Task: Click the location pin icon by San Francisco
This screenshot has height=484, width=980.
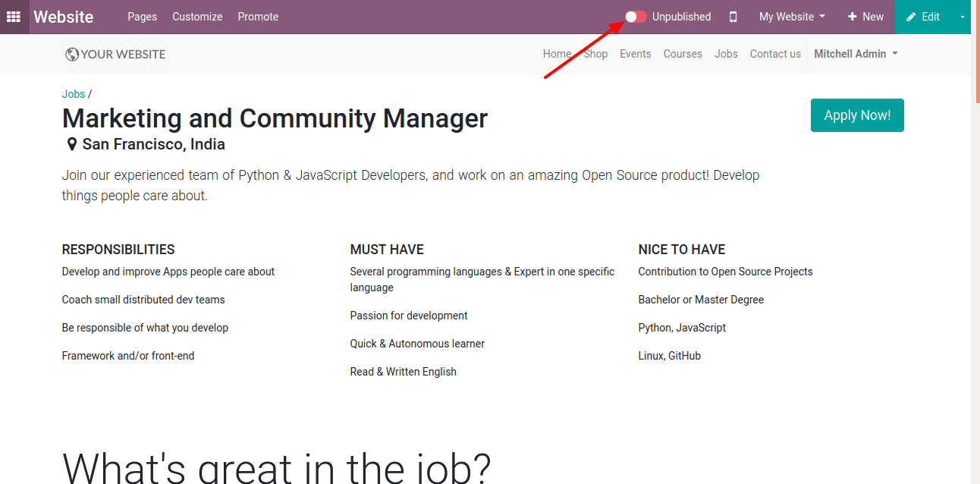Action: tap(72, 144)
